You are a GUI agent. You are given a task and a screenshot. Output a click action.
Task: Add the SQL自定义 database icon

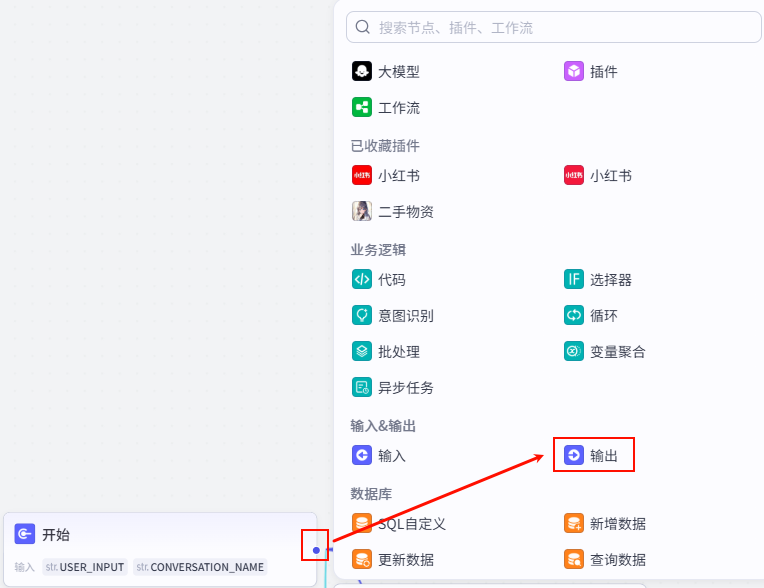(x=362, y=524)
